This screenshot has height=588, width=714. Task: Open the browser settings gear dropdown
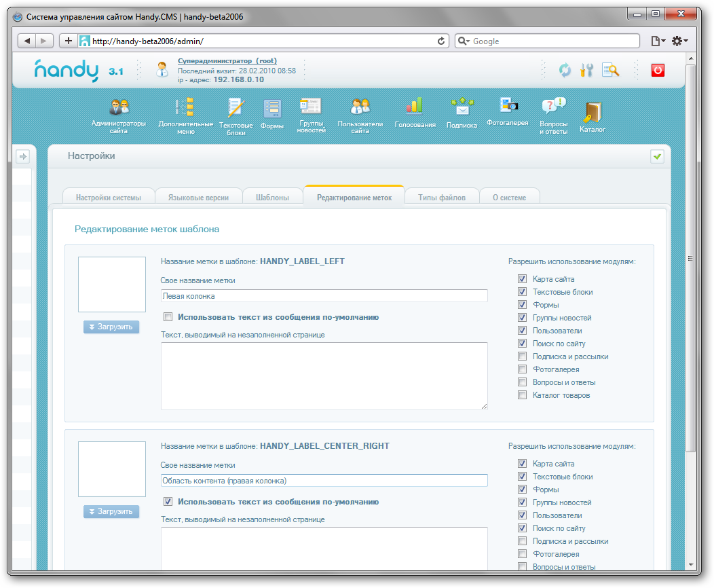point(679,41)
